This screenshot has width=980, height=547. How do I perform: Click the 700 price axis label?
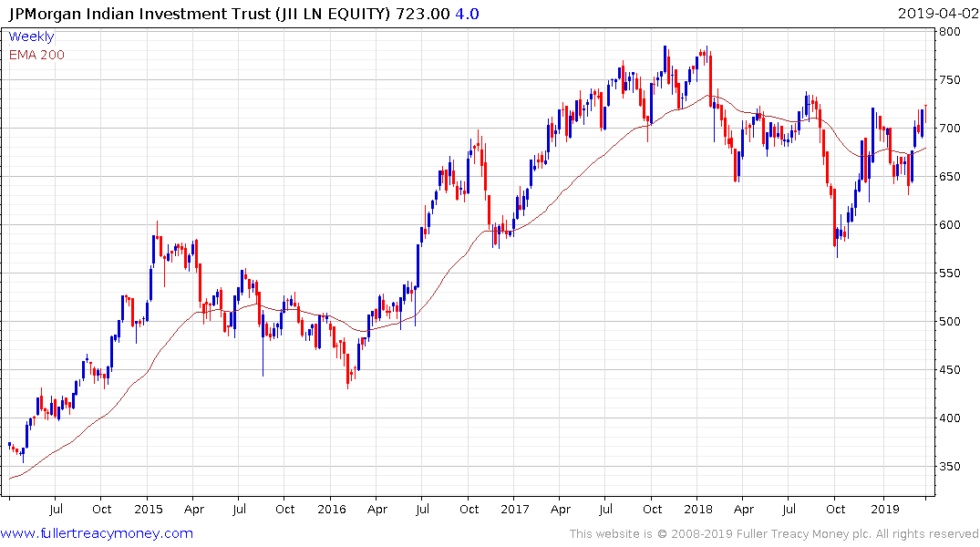pyautogui.click(x=949, y=129)
